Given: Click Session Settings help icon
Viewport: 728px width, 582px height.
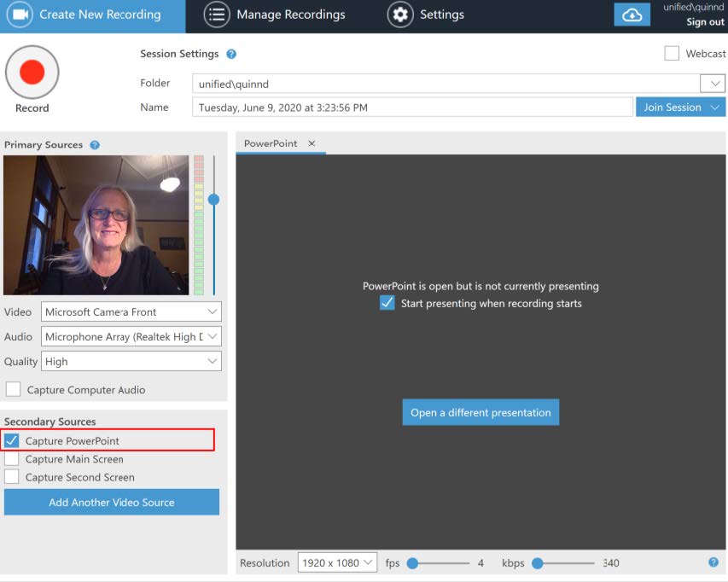Looking at the screenshot, I should coord(231,54).
